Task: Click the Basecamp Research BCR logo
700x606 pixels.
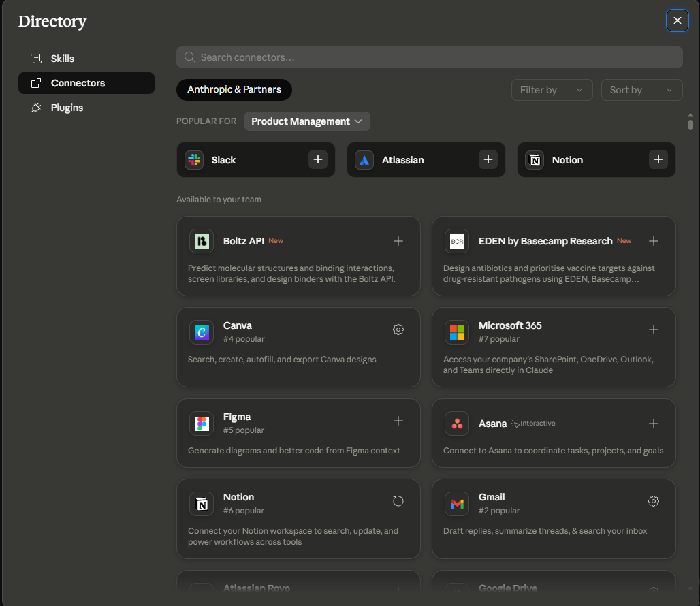Action: [457, 242]
